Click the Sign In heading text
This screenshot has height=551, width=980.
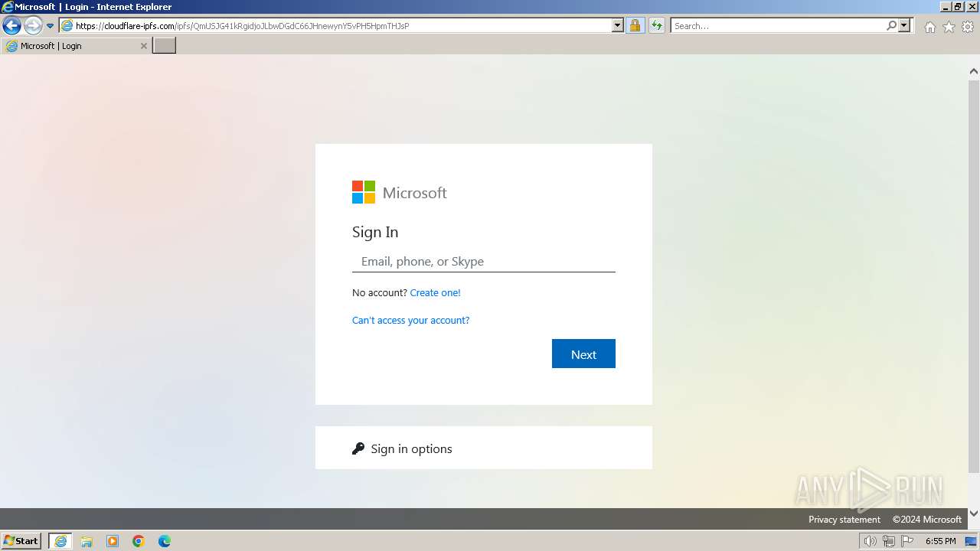coord(375,232)
